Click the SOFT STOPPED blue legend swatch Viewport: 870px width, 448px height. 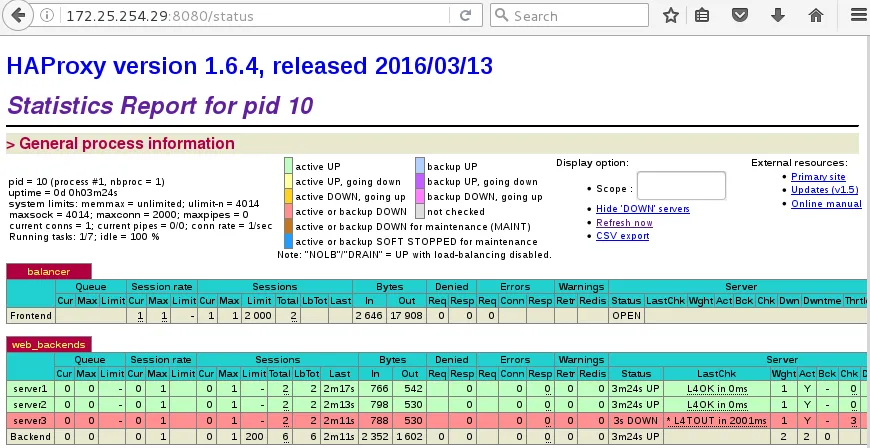coord(288,241)
